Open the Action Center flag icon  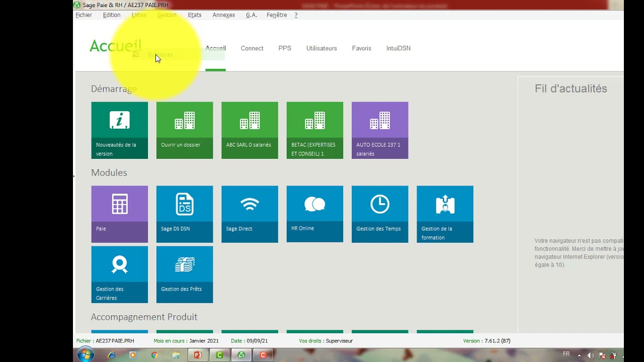(x=601, y=355)
